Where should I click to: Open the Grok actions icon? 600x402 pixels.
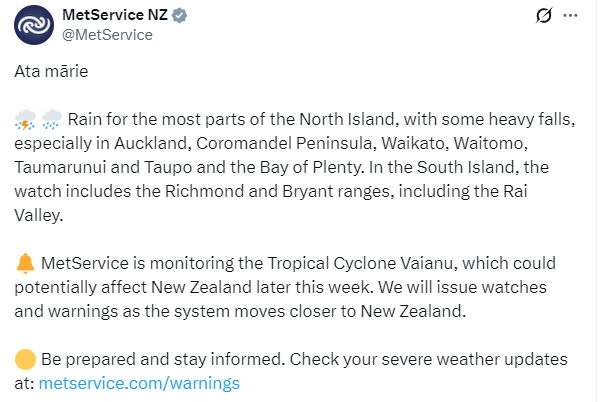pyautogui.click(x=544, y=15)
